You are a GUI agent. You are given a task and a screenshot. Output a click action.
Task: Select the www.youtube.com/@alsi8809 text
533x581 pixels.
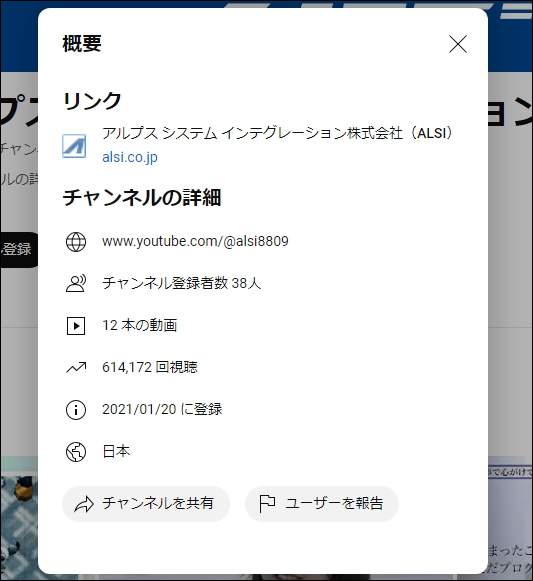195,242
